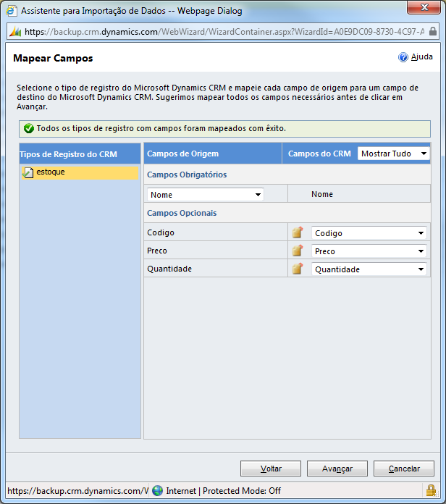
Task: Click the mapping icon beside Quantidade row
Action: 297,269
